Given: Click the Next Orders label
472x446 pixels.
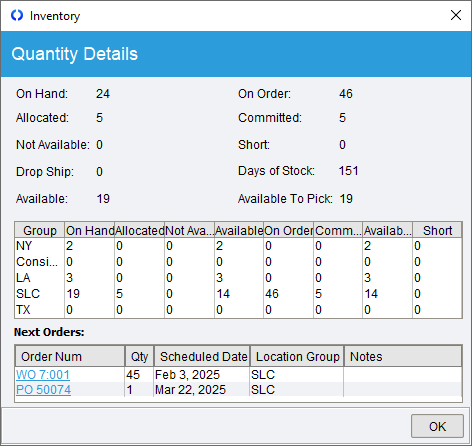Looking at the screenshot, I should [49, 332].
